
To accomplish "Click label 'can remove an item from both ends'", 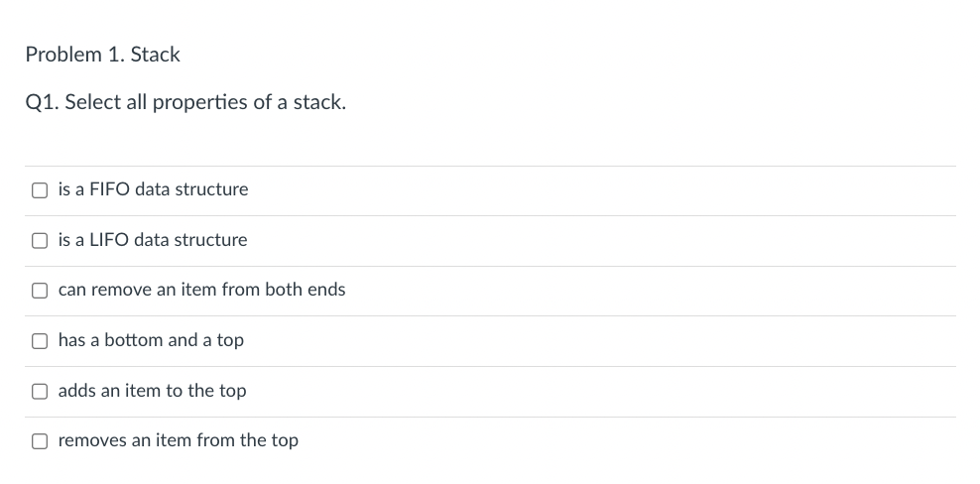I will click(202, 290).
